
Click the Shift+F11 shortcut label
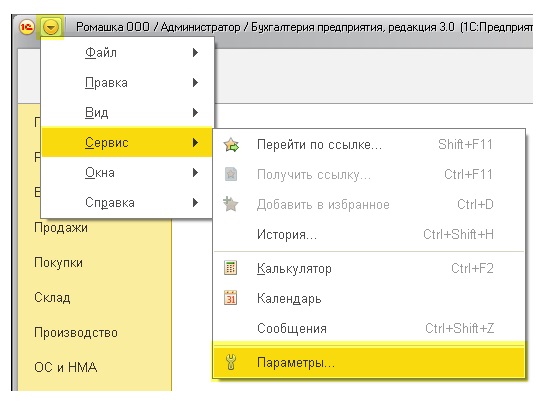[x=465, y=144]
